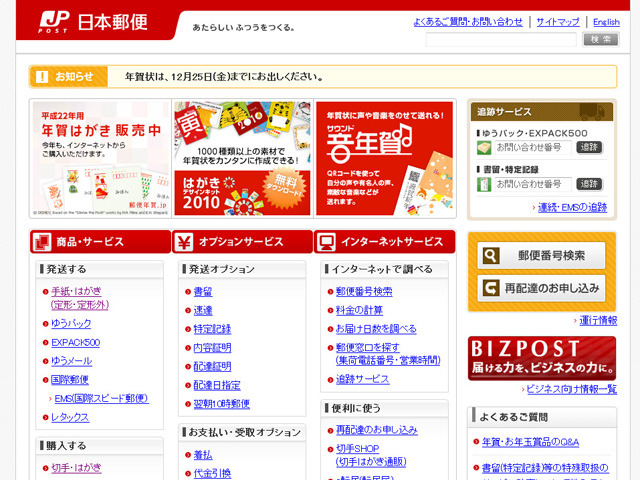This screenshot has height=480, width=640.
Task: Open the 代金引換 link
Action: click(x=212, y=474)
